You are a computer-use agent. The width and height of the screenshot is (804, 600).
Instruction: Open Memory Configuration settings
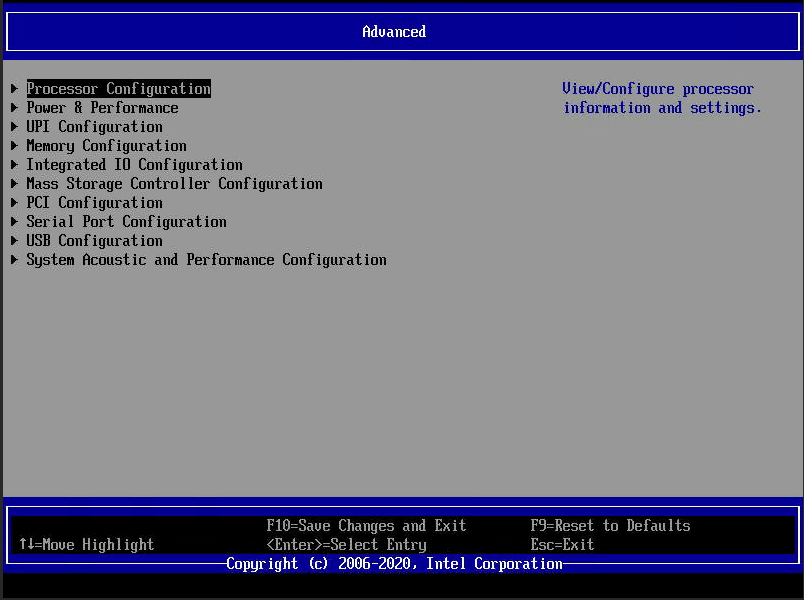(x=106, y=145)
